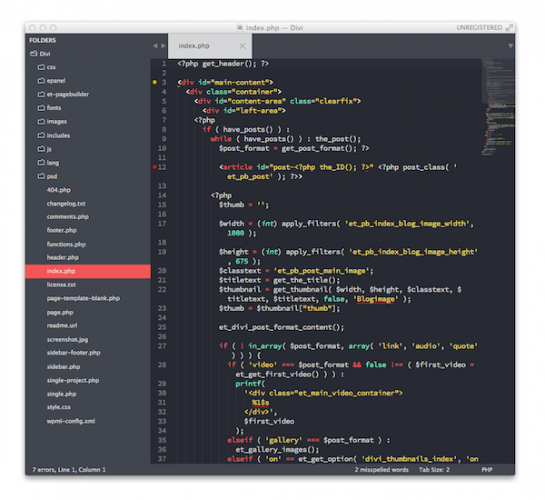Screen dimensions: 545x500
Task: Click et_divi_post_format_content(); on line 25
Action: pos(281,327)
